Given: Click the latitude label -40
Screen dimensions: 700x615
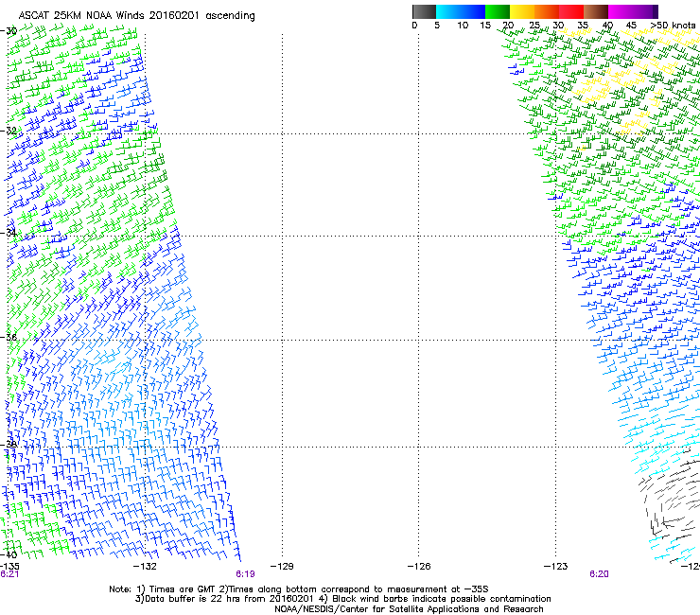Looking at the screenshot, I should pos(9,555).
